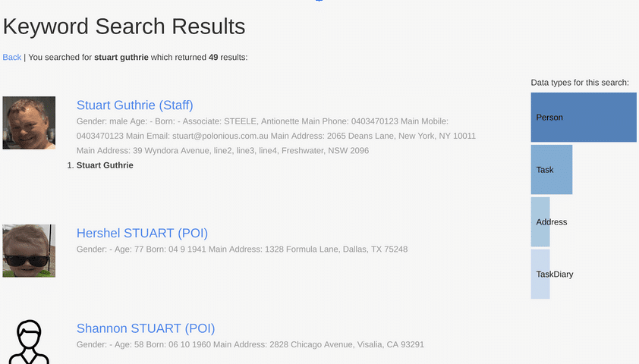Select the TaskDiary data type bar
The image size is (639, 364).
pos(540,274)
